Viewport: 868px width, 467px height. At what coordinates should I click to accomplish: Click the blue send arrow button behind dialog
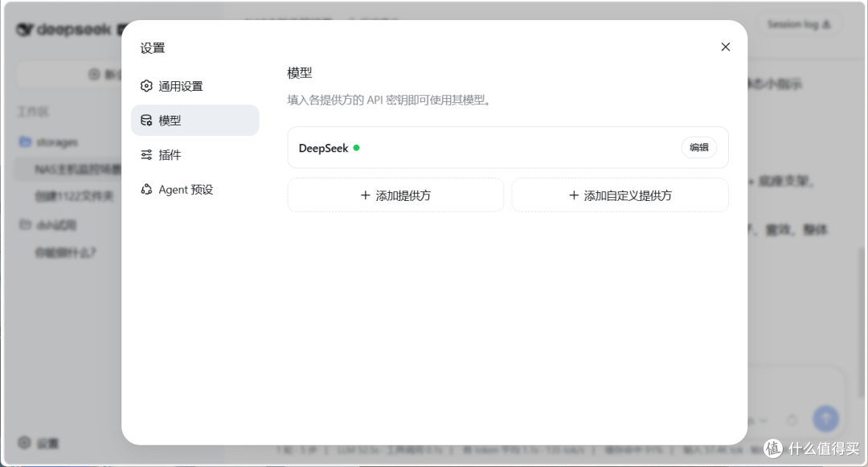[825, 419]
